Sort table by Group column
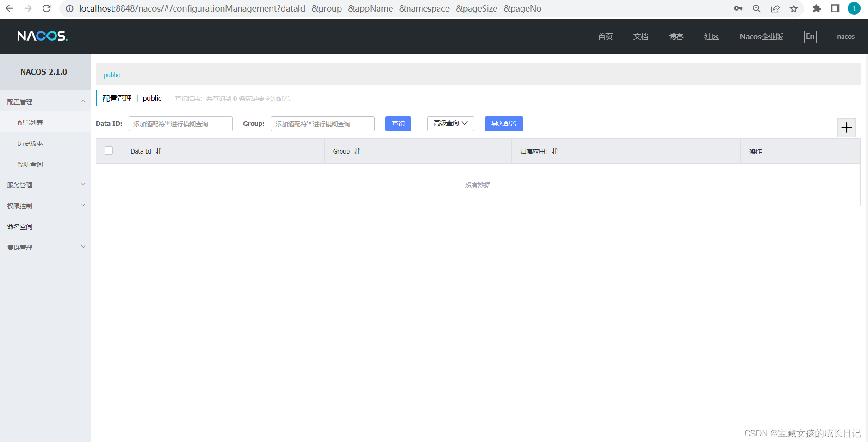 [357, 151]
